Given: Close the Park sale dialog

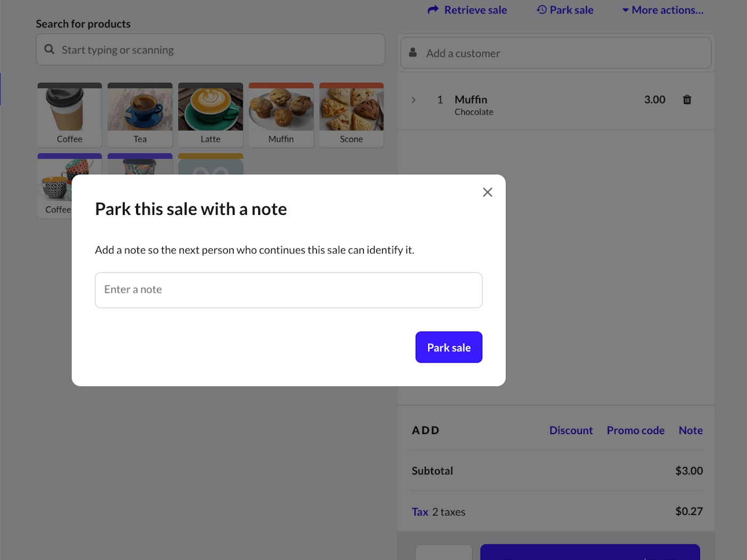Looking at the screenshot, I should point(487,193).
